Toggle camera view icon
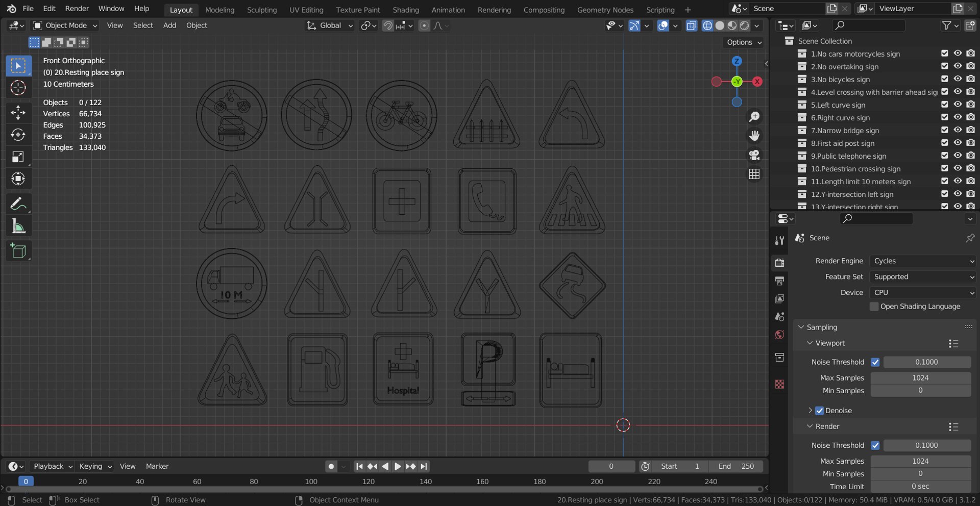 tap(754, 155)
